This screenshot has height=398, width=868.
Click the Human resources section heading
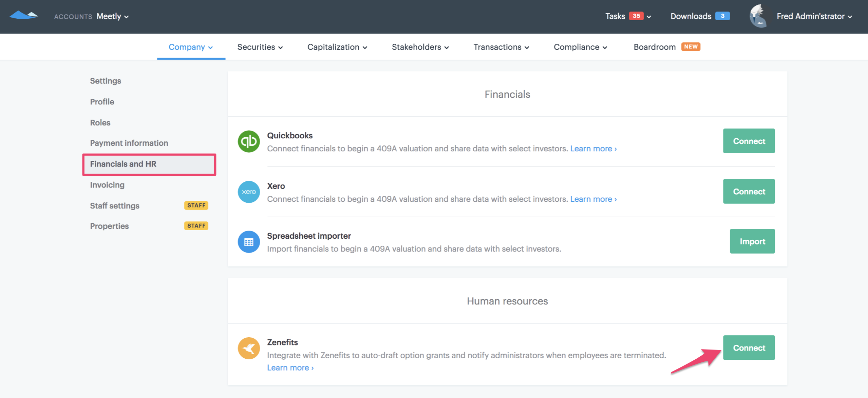(507, 301)
